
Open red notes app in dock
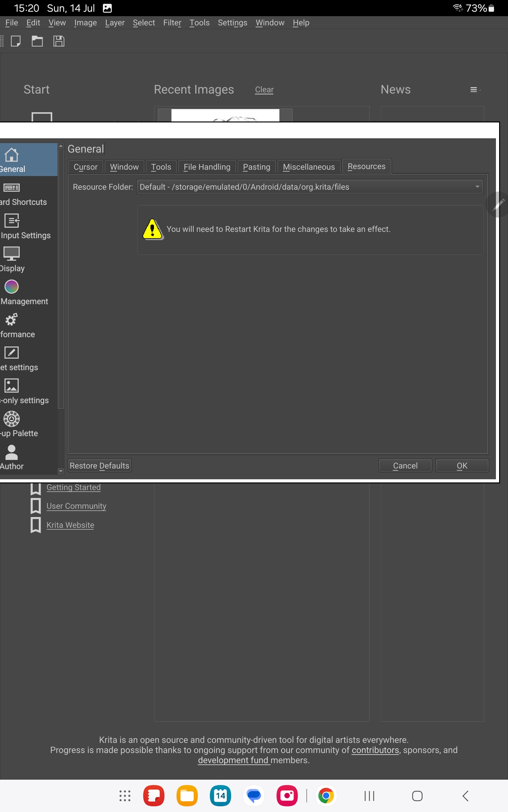coord(154,796)
